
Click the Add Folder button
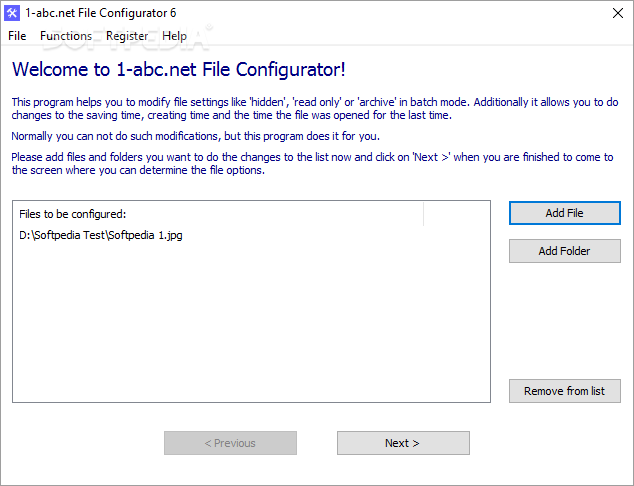tap(564, 251)
